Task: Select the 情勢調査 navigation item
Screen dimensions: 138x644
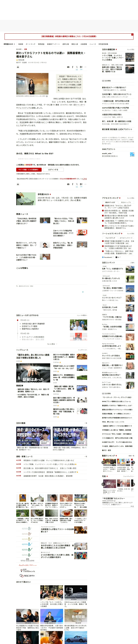Action: pyautogui.click(x=41, y=44)
